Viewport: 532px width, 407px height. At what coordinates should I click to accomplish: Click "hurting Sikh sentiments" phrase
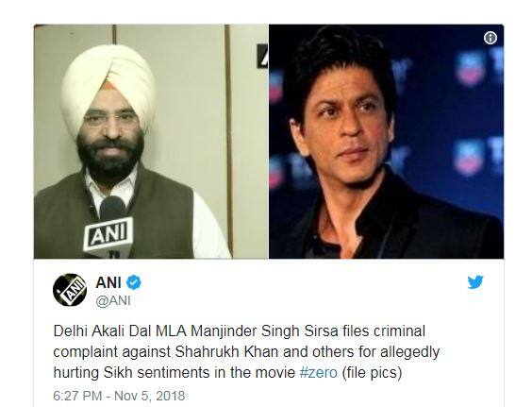(132, 373)
